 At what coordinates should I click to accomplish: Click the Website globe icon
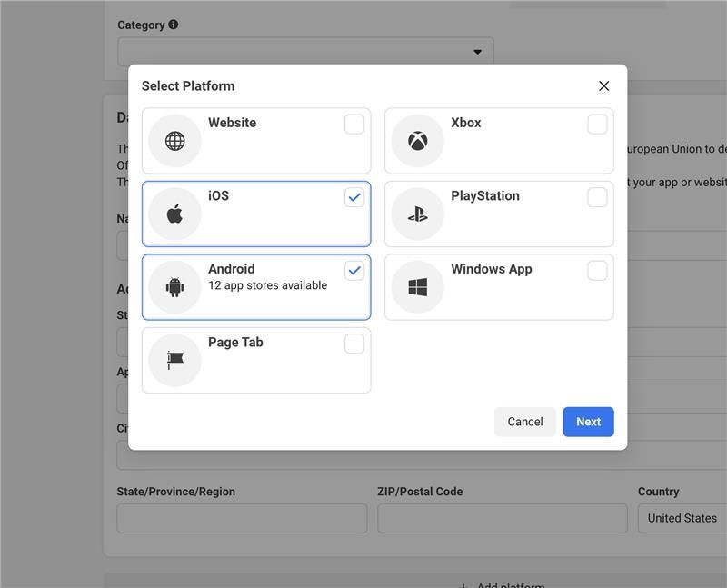point(174,141)
